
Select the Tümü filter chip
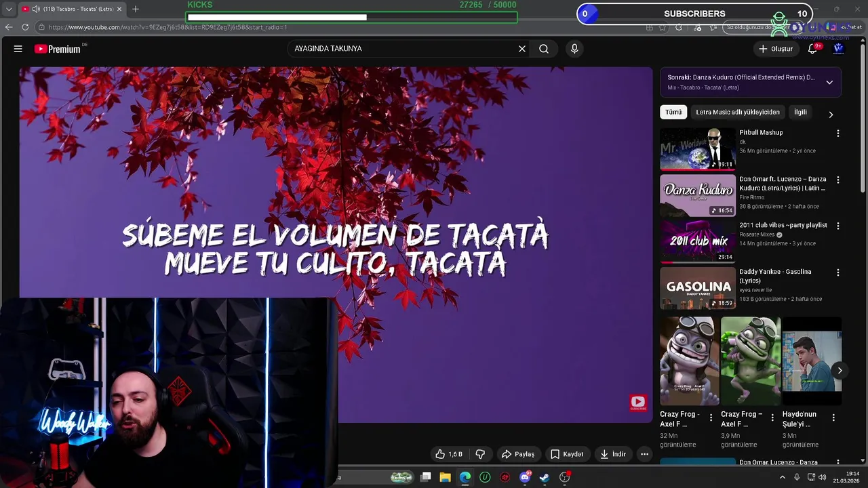(673, 113)
